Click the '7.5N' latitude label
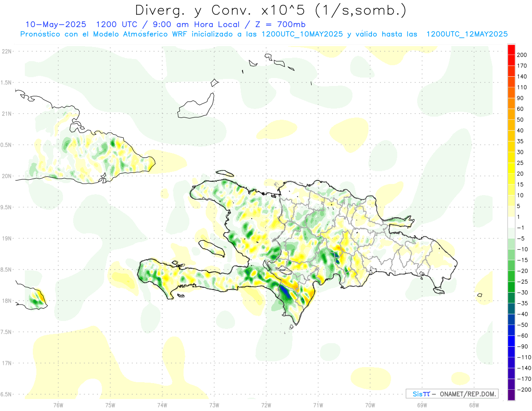532x411 pixels. (x=7, y=332)
